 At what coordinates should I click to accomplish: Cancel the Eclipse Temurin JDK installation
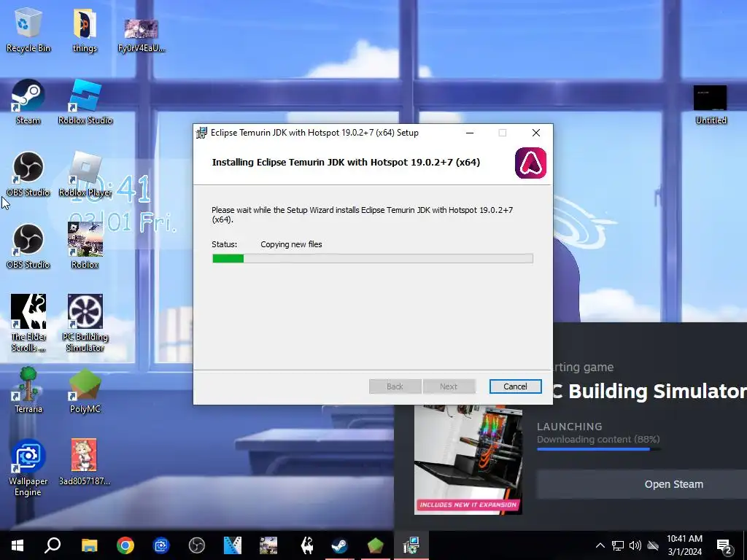tap(516, 386)
